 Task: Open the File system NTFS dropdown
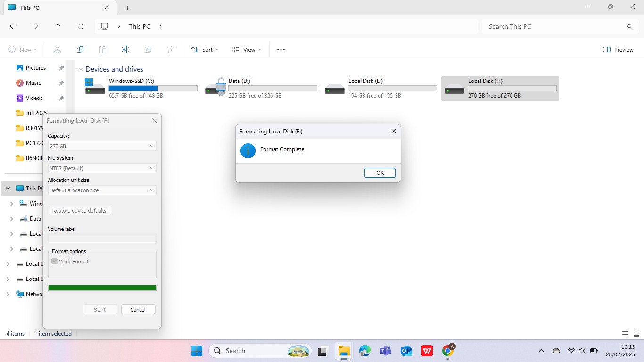(x=102, y=168)
